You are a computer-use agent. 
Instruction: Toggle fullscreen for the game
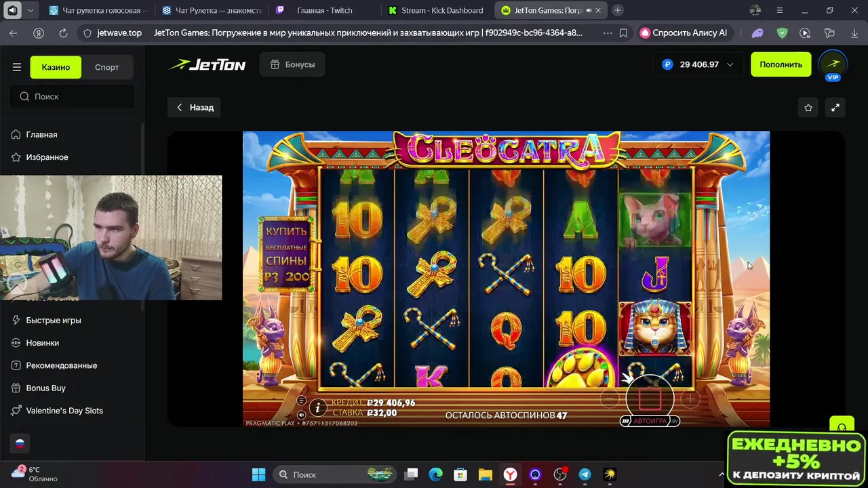pyautogui.click(x=835, y=107)
